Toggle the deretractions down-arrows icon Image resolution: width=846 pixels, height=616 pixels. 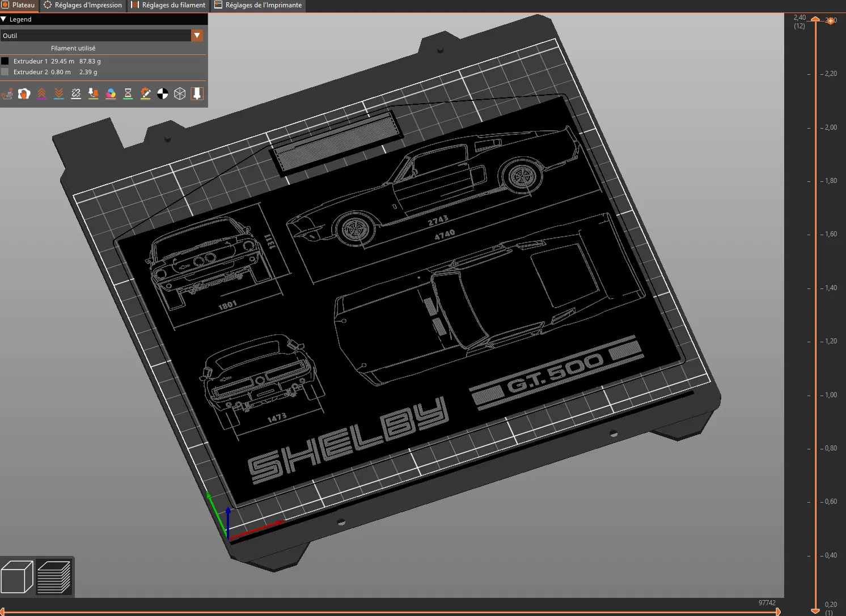click(x=59, y=94)
